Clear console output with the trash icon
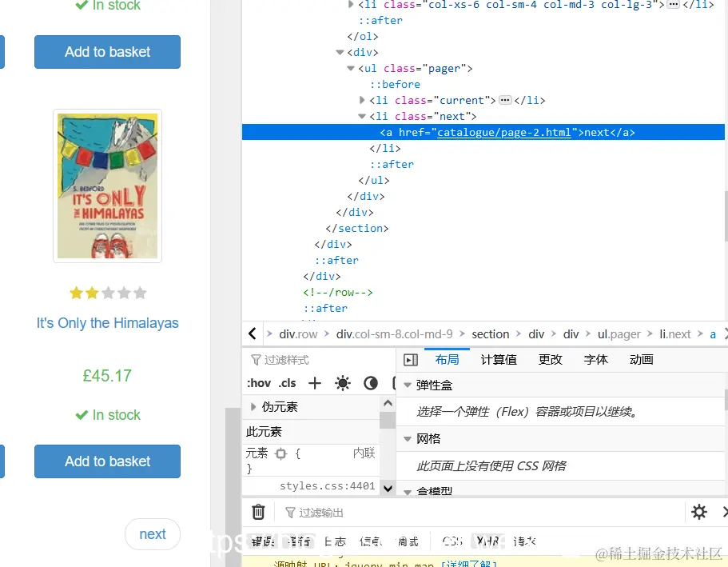 pyautogui.click(x=257, y=512)
